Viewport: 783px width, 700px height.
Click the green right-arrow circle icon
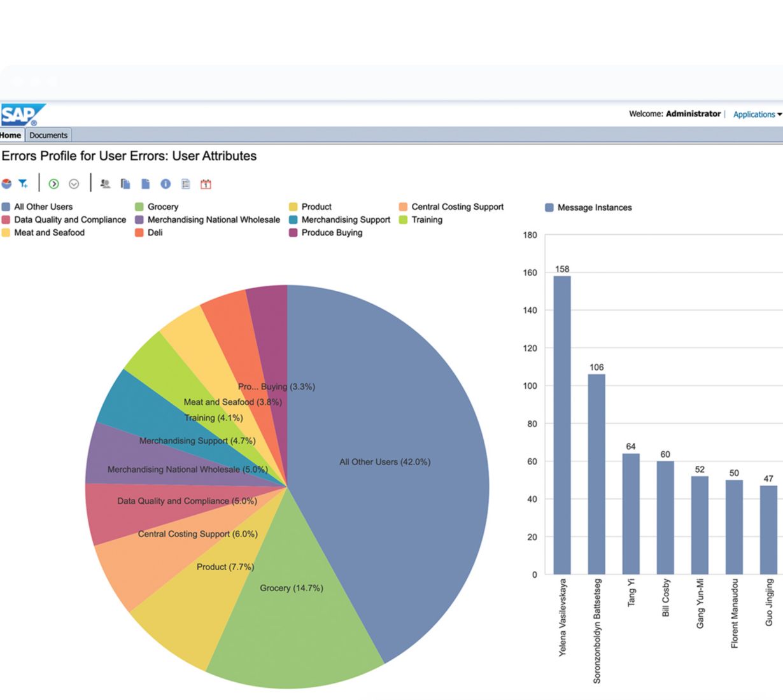[53, 184]
